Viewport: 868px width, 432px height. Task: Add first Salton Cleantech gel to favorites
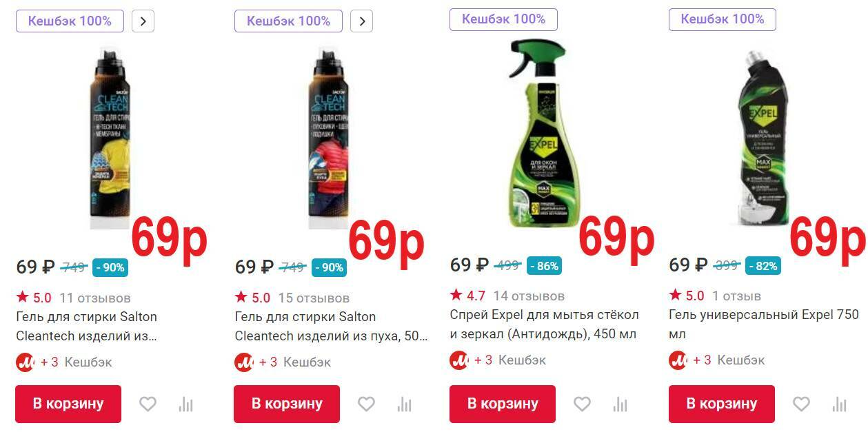pos(148,404)
